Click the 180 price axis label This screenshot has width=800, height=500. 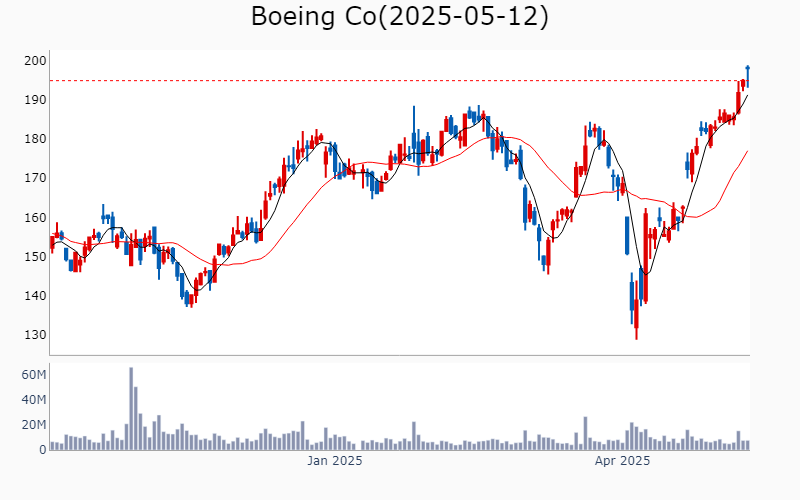pos(35,139)
